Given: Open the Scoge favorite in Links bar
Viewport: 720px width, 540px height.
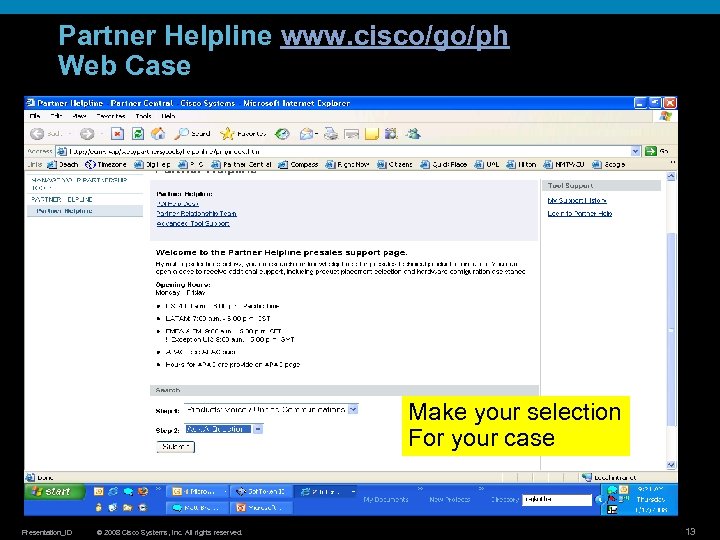Looking at the screenshot, I should pyautogui.click(x=608, y=164).
